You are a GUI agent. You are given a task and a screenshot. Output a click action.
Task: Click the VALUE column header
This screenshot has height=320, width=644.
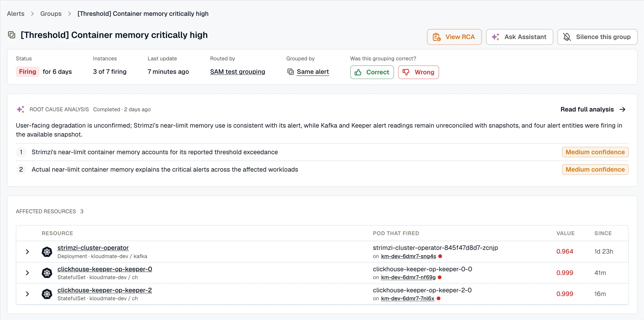[x=565, y=233]
